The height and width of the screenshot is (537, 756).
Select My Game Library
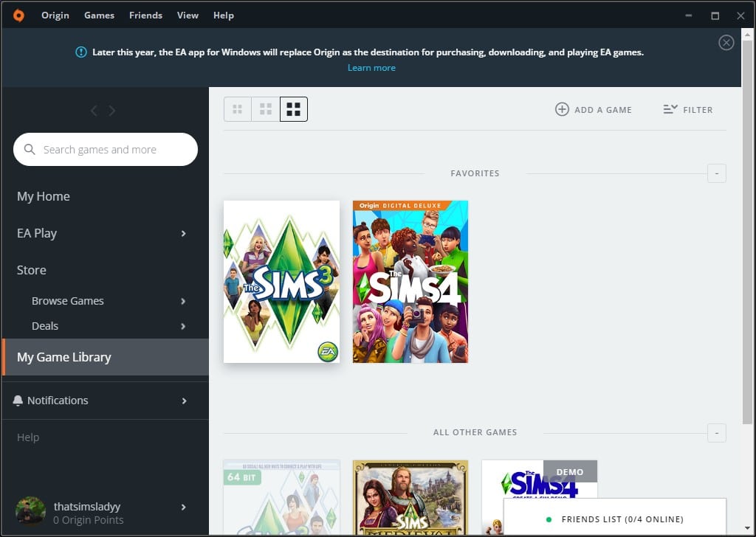(105, 357)
